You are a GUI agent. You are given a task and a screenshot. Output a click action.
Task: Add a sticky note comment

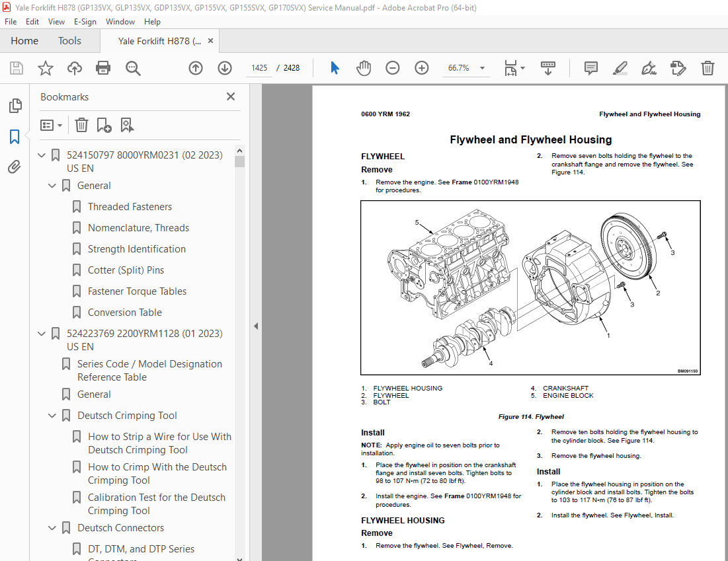point(590,68)
